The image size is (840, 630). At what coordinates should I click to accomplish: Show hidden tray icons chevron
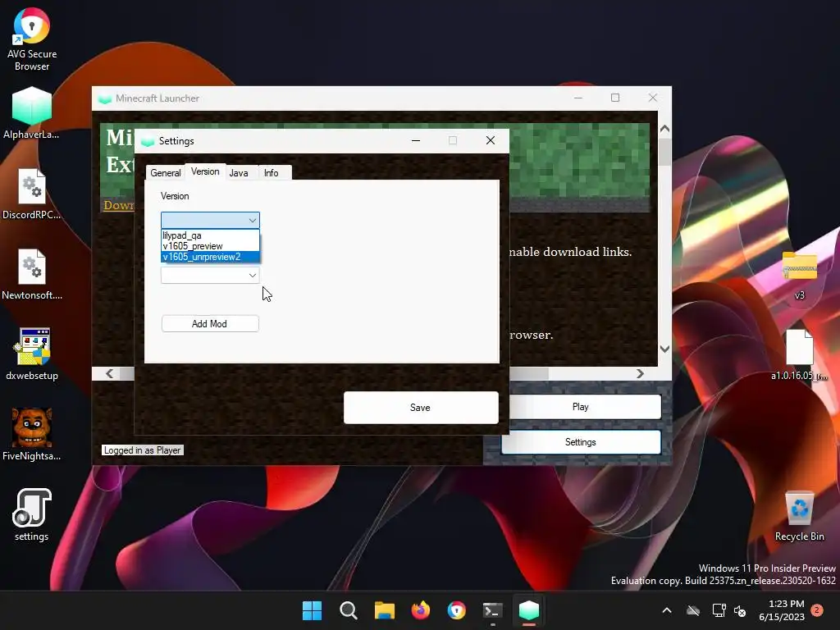coord(667,610)
